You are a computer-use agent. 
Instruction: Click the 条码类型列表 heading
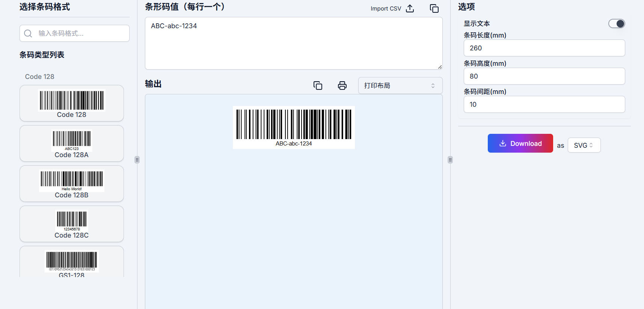42,55
